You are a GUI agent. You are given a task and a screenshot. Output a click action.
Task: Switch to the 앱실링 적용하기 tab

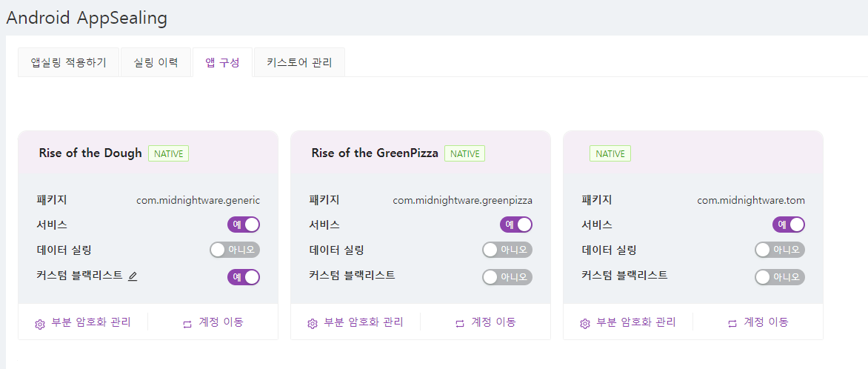click(x=68, y=63)
